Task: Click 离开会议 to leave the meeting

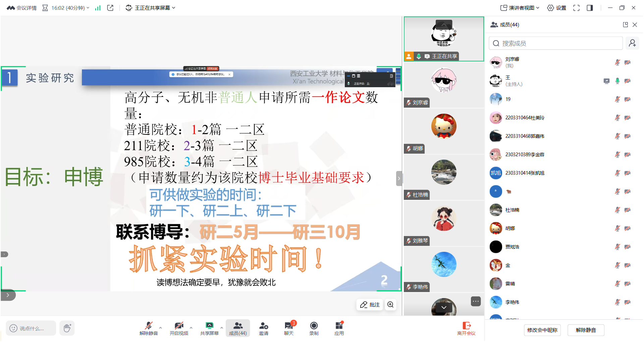Action: click(466, 328)
